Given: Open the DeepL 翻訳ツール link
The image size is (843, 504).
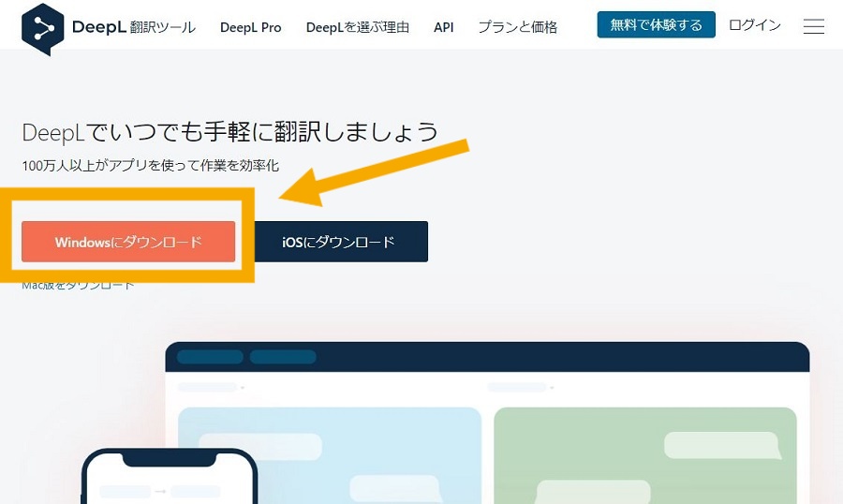Looking at the screenshot, I should [133, 27].
